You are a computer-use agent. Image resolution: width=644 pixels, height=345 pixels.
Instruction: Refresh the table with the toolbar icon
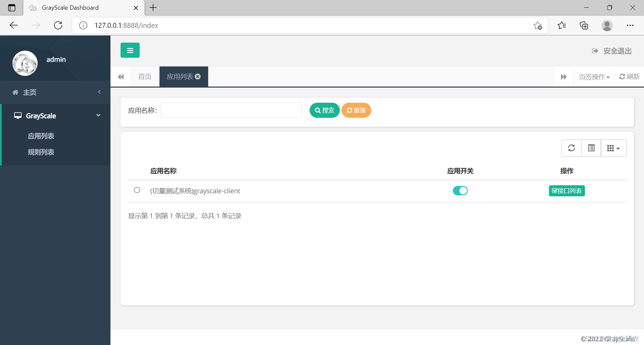click(571, 148)
